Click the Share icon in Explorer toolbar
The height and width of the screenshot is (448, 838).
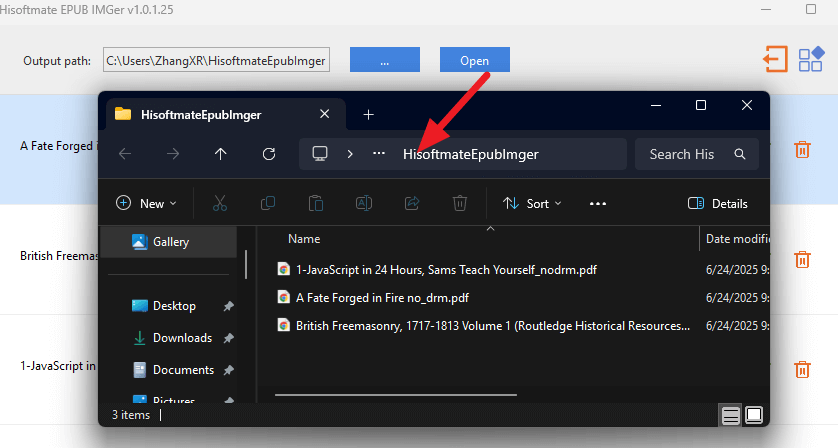point(412,203)
